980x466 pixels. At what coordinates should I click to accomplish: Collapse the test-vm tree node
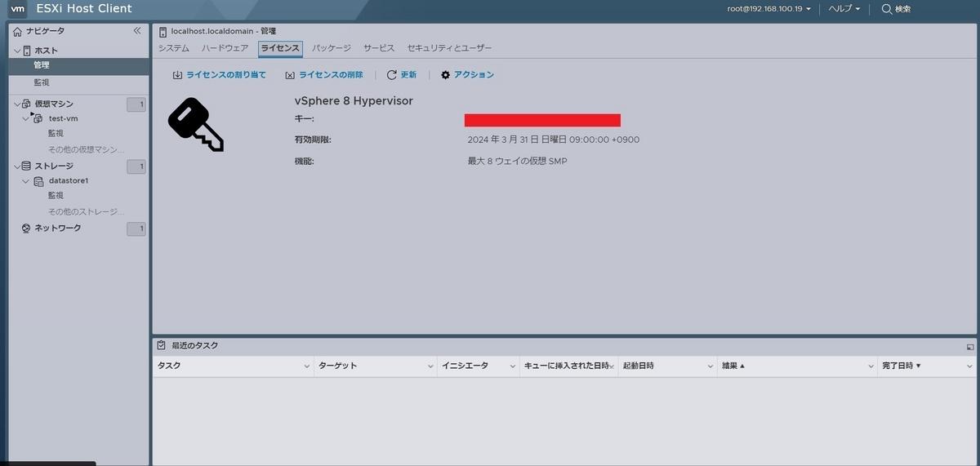click(x=26, y=118)
